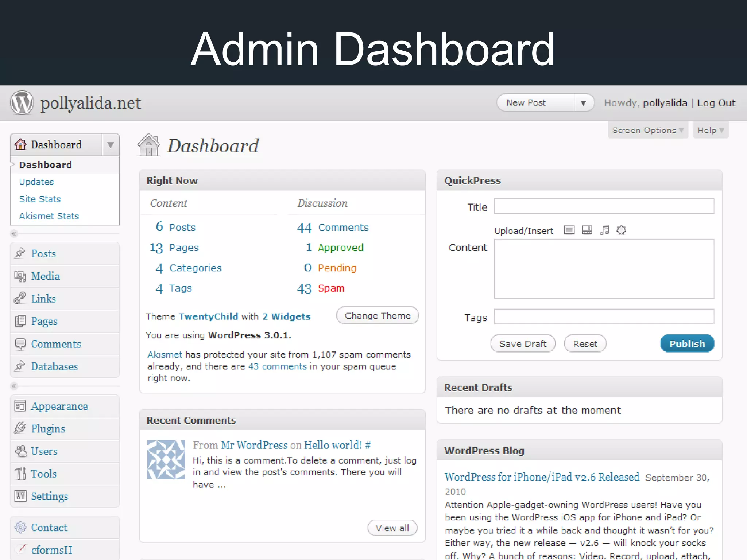
Task: Click the 0 Pending link
Action: pyautogui.click(x=330, y=268)
